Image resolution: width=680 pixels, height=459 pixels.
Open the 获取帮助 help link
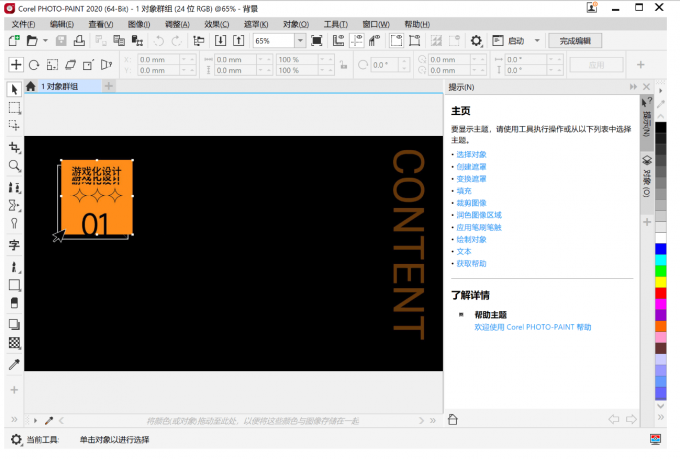pyautogui.click(x=471, y=263)
